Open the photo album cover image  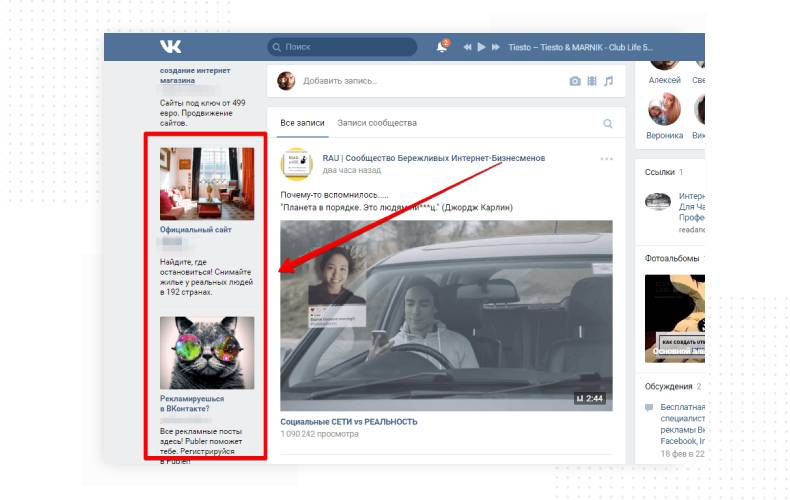pos(675,319)
